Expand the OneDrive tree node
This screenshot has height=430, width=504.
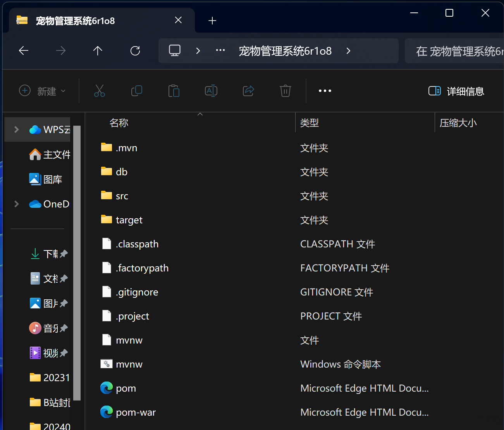coord(17,204)
